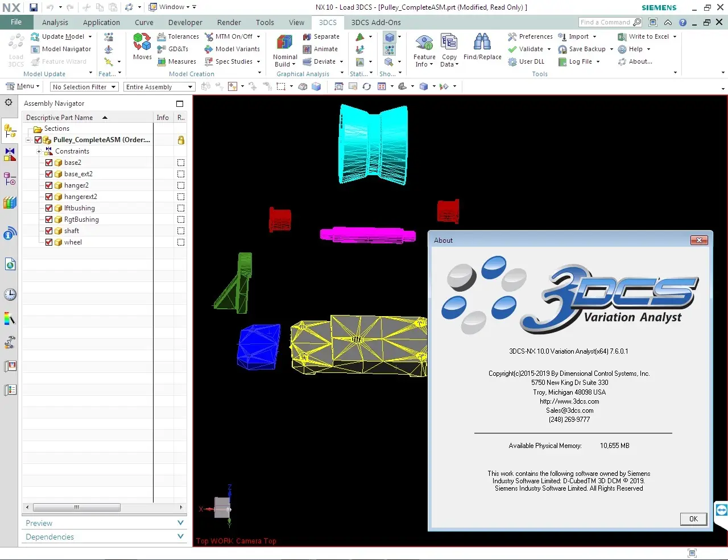The height and width of the screenshot is (560, 728).
Task: Switch to the Render tab
Action: 229,22
